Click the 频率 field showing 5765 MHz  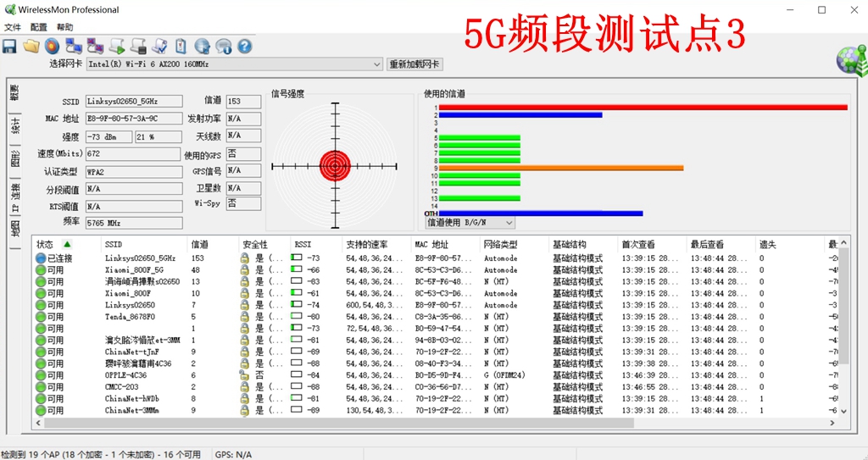click(134, 223)
